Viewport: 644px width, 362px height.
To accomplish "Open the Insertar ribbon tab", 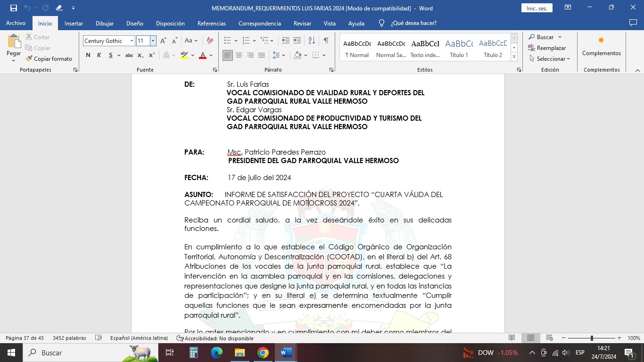I will pyautogui.click(x=74, y=24).
